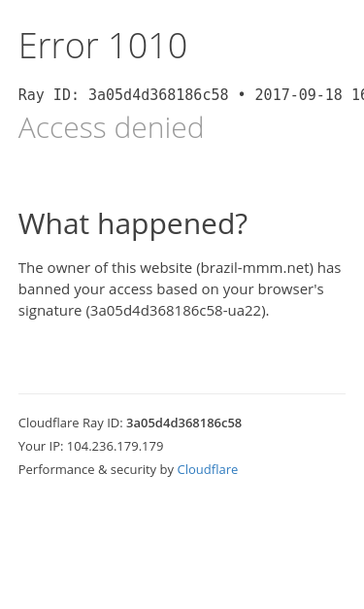The height and width of the screenshot is (609, 364).
Task: Click the What happened? heading
Action: click(x=133, y=224)
